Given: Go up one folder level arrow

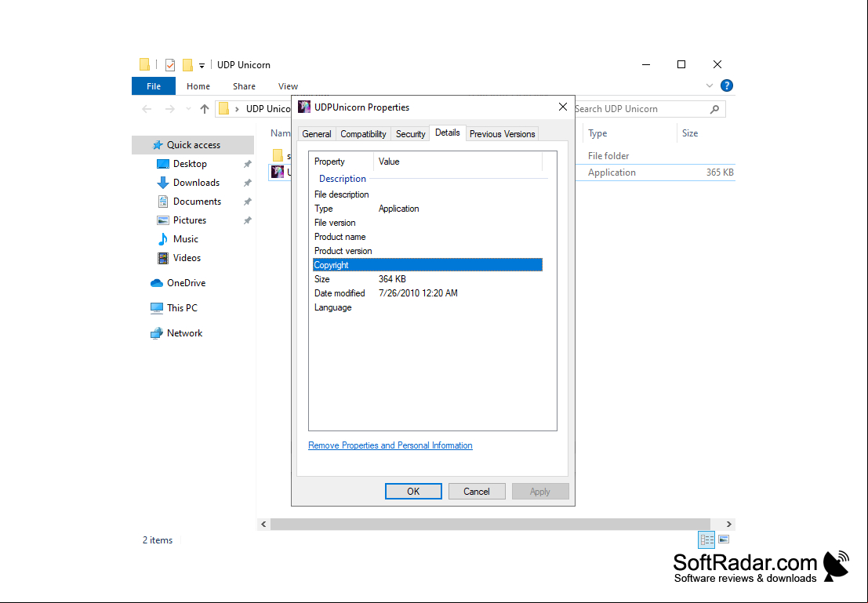Looking at the screenshot, I should pyautogui.click(x=205, y=109).
